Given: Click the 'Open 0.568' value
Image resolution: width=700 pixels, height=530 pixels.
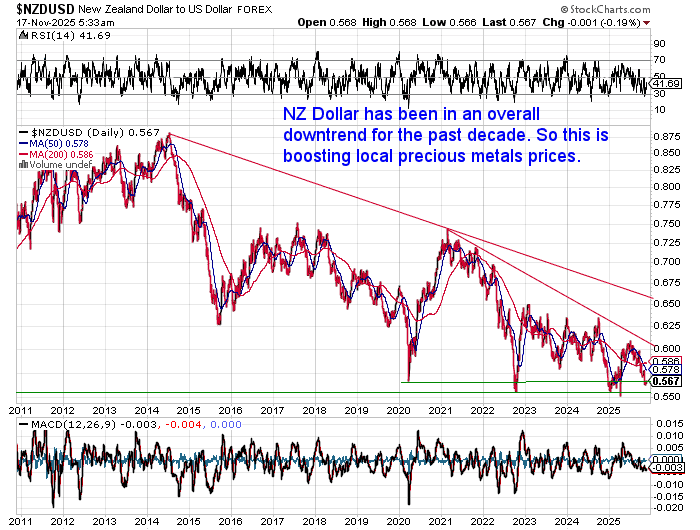Looking at the screenshot, I should click(327, 22).
